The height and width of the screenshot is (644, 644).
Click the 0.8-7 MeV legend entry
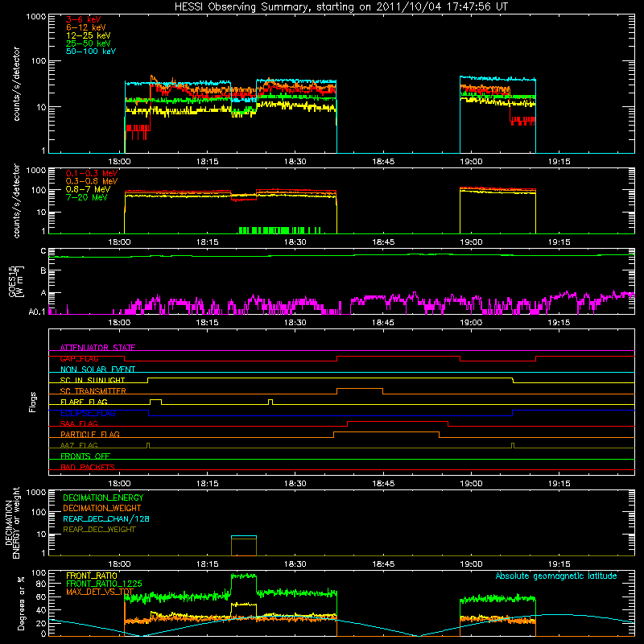coord(88,189)
